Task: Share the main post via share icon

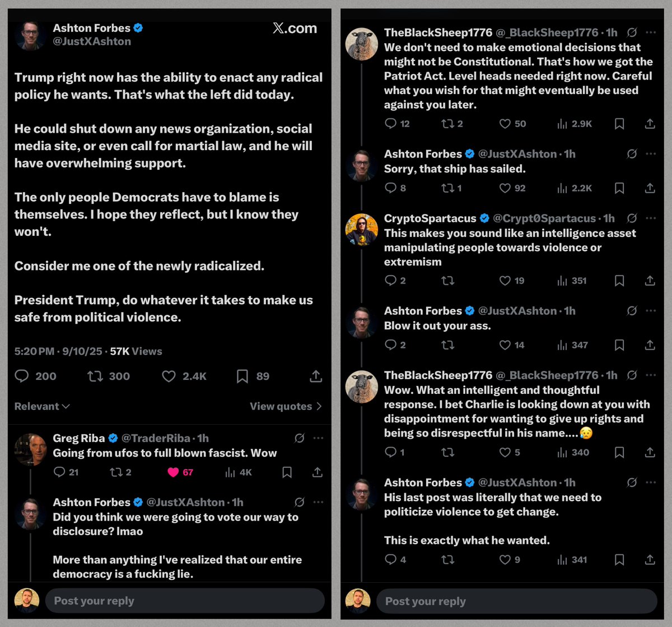Action: 316,376
